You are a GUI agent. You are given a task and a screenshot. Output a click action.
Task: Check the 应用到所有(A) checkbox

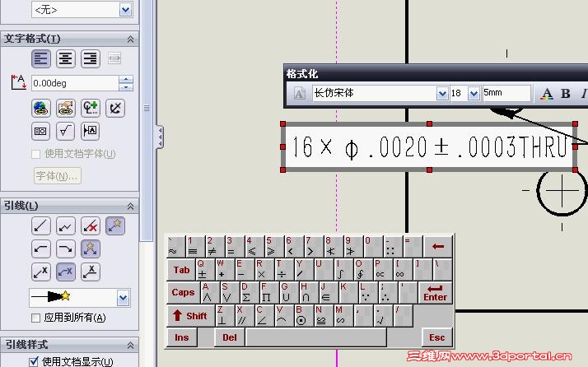[36, 318]
